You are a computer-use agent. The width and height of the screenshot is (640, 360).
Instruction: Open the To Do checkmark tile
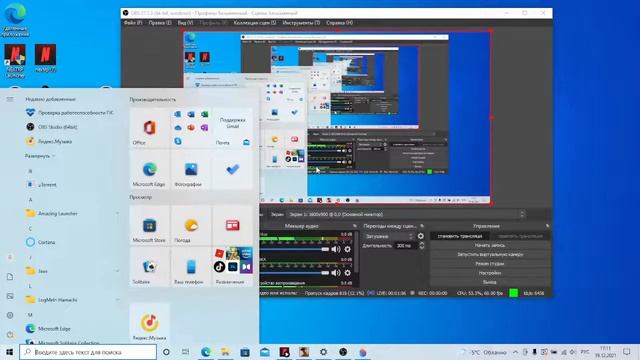[x=233, y=169]
